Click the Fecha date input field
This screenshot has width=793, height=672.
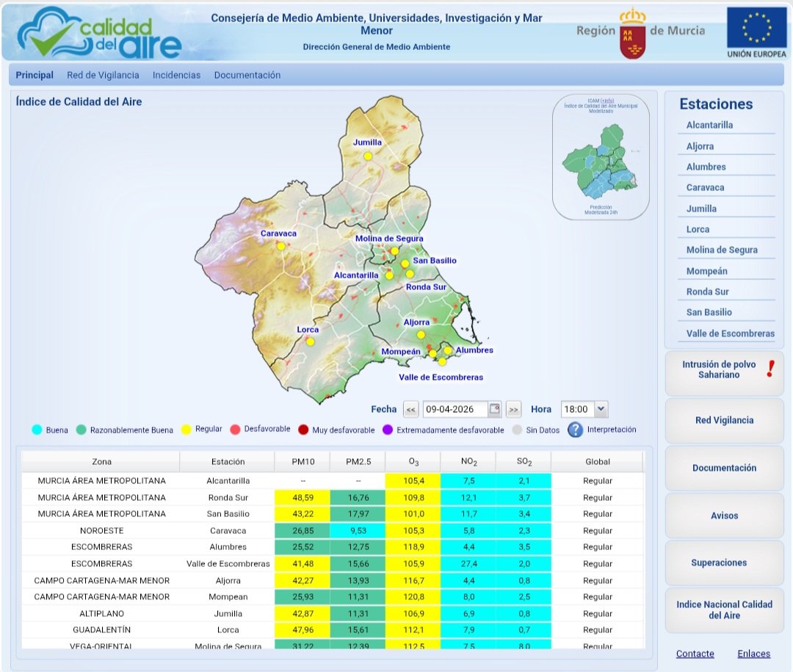tap(456, 409)
